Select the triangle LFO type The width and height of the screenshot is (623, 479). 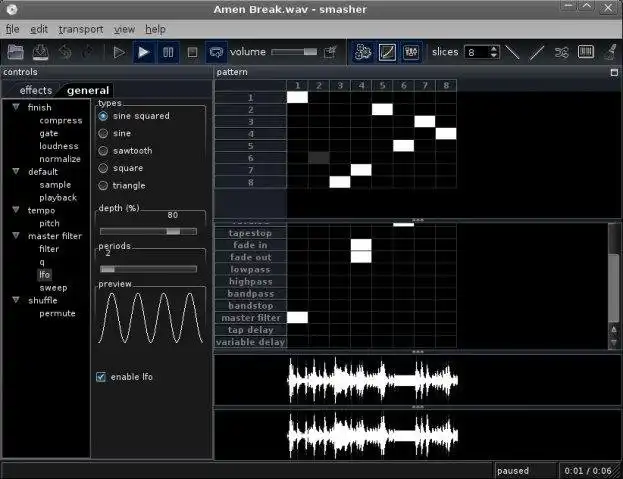[x=103, y=185]
